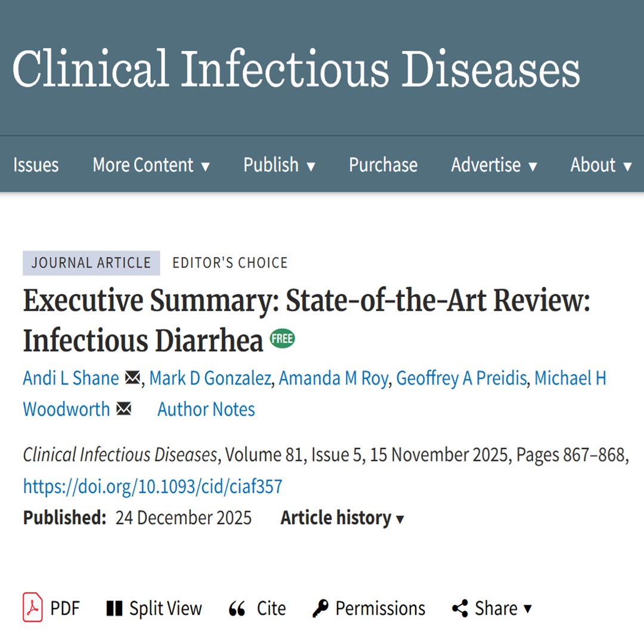
Task: Open Author Notes link
Action: pos(206,409)
